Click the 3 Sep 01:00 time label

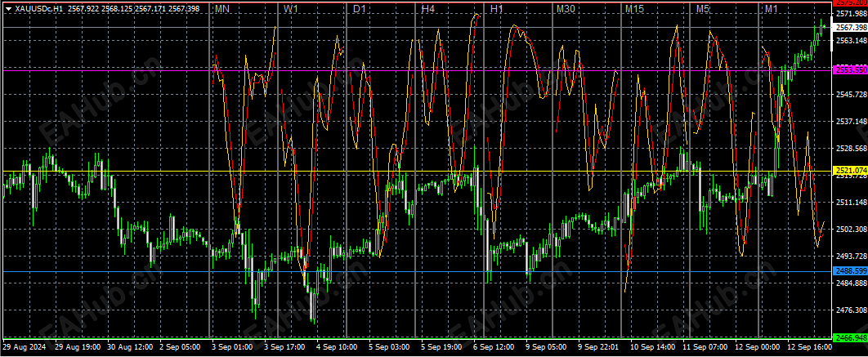click(232, 347)
